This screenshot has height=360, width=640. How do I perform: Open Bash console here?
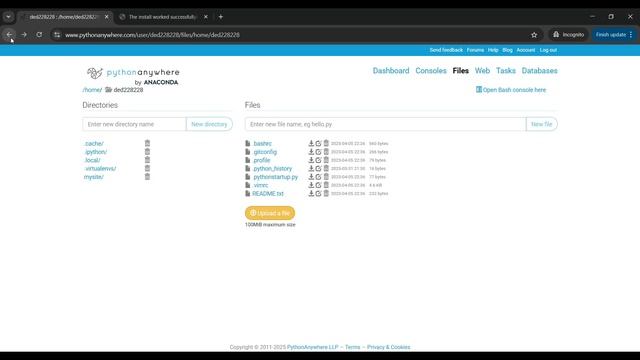click(511, 90)
